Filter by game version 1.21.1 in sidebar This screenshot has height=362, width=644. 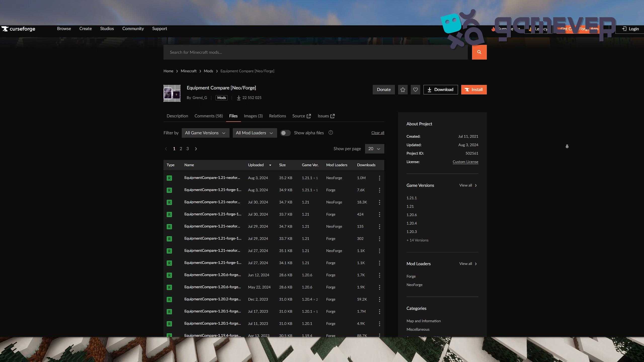tap(411, 198)
